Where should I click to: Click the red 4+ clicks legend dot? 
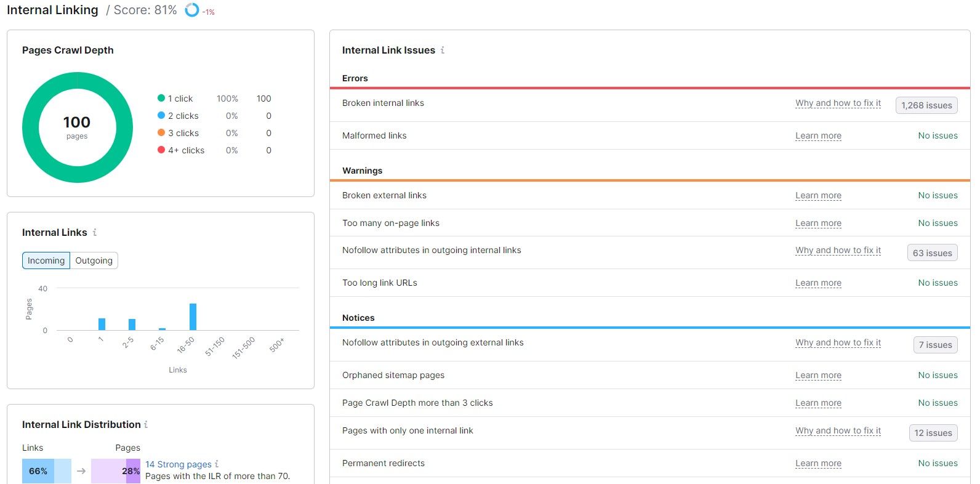coord(161,150)
